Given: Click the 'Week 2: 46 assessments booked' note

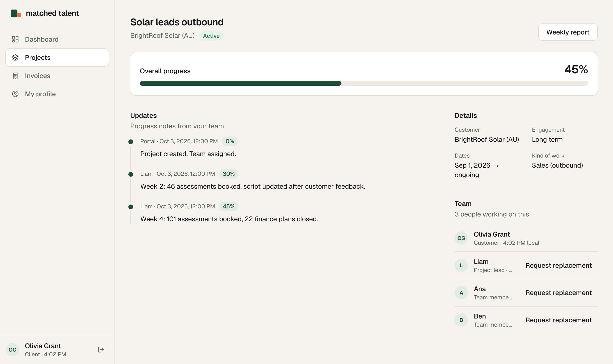Looking at the screenshot, I should click(253, 186).
